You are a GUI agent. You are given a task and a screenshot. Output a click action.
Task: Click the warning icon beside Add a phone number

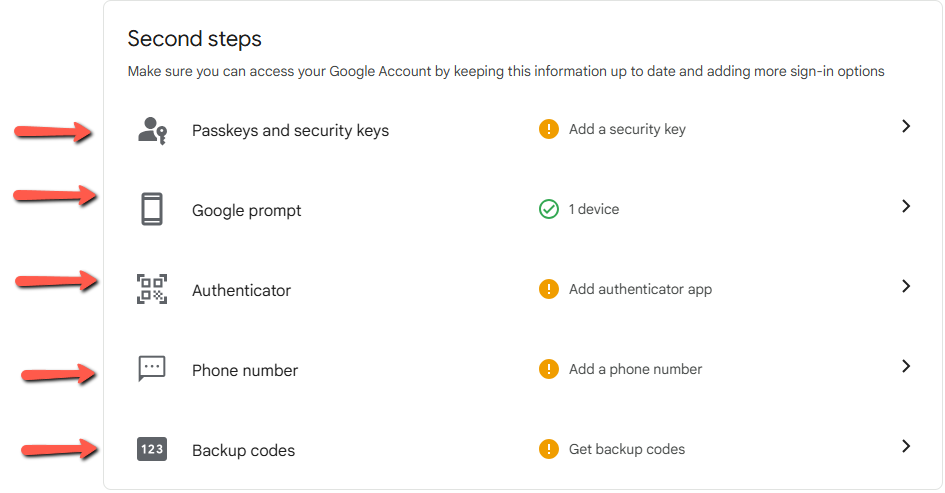pos(548,369)
